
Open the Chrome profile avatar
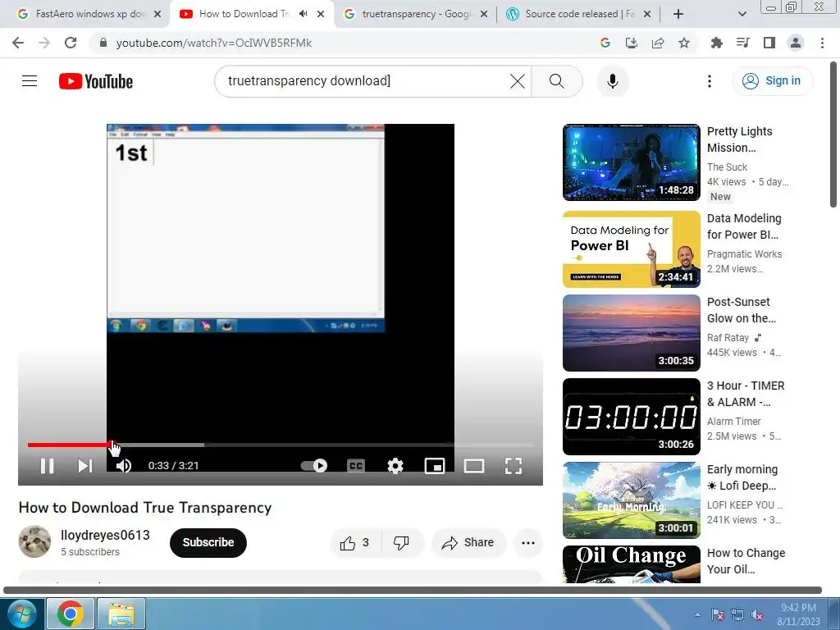click(796, 43)
